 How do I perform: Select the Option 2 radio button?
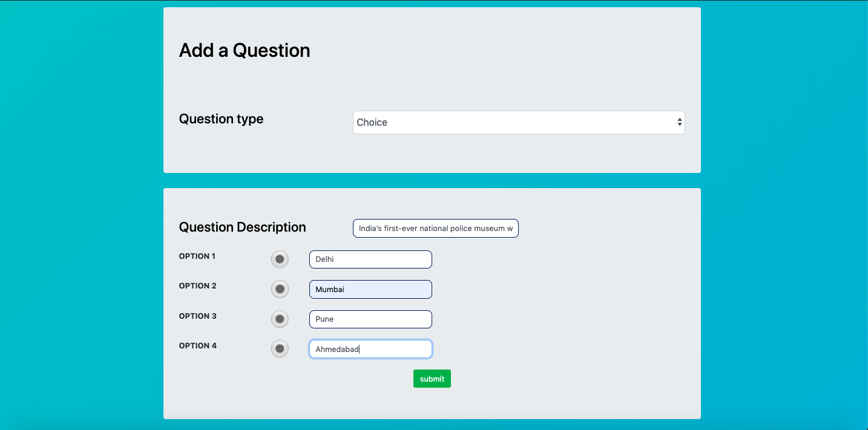click(280, 289)
